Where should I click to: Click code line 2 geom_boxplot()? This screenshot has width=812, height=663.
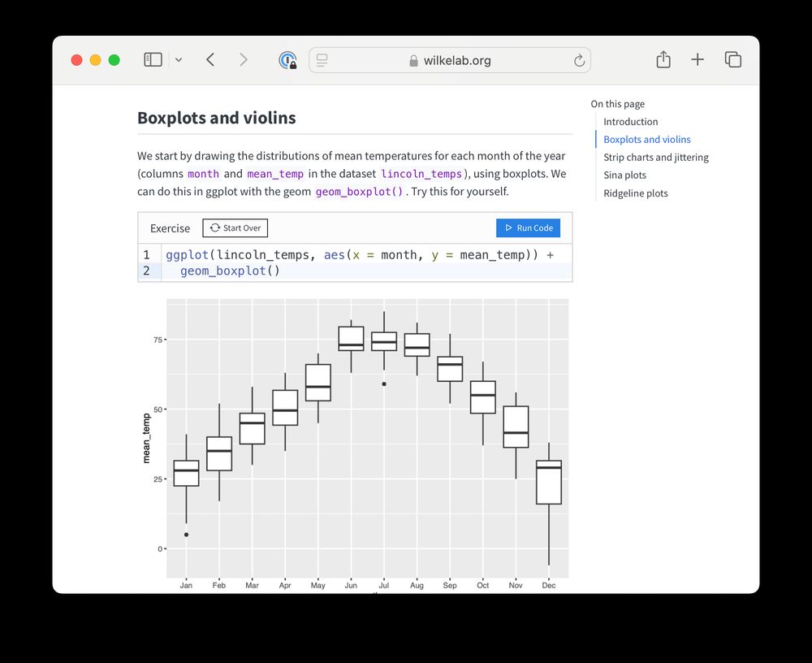(230, 271)
